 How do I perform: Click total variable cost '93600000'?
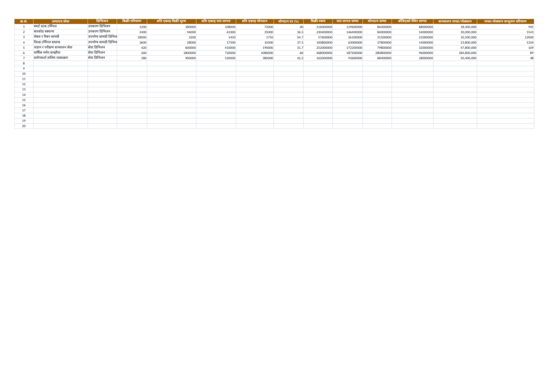(x=348, y=58)
